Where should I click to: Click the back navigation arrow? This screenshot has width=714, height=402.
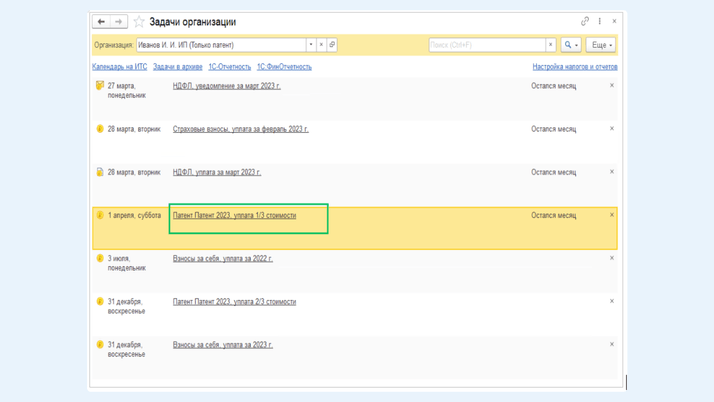tap(101, 22)
